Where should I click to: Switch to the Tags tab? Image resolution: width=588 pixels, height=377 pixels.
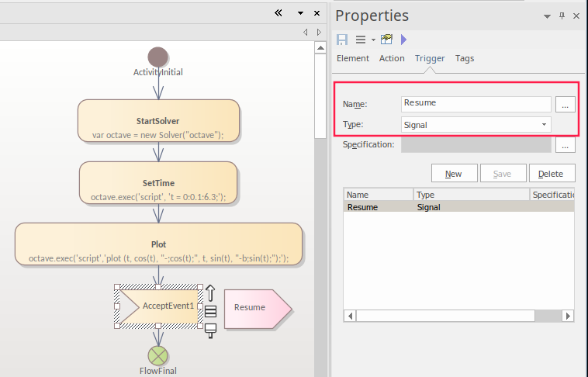pos(465,58)
